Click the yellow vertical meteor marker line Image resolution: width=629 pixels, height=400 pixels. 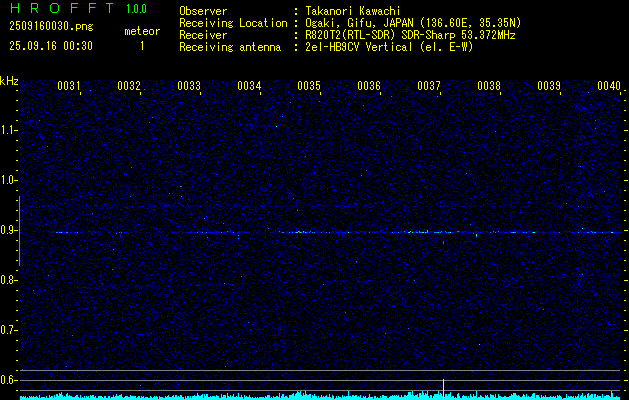coord(443,389)
